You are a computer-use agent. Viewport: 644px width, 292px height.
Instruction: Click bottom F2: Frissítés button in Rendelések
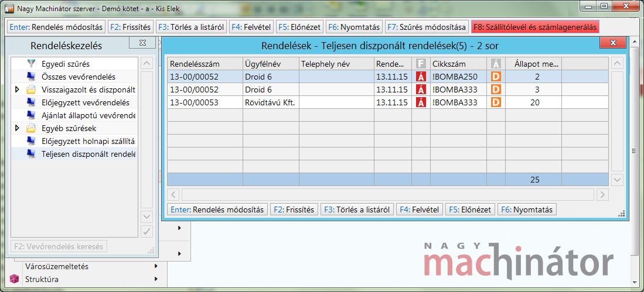click(294, 209)
